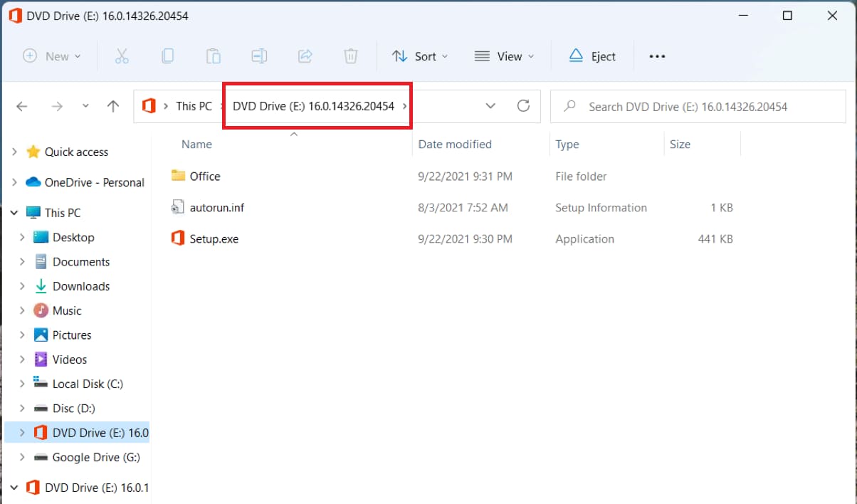Go up one folder level

click(x=112, y=106)
